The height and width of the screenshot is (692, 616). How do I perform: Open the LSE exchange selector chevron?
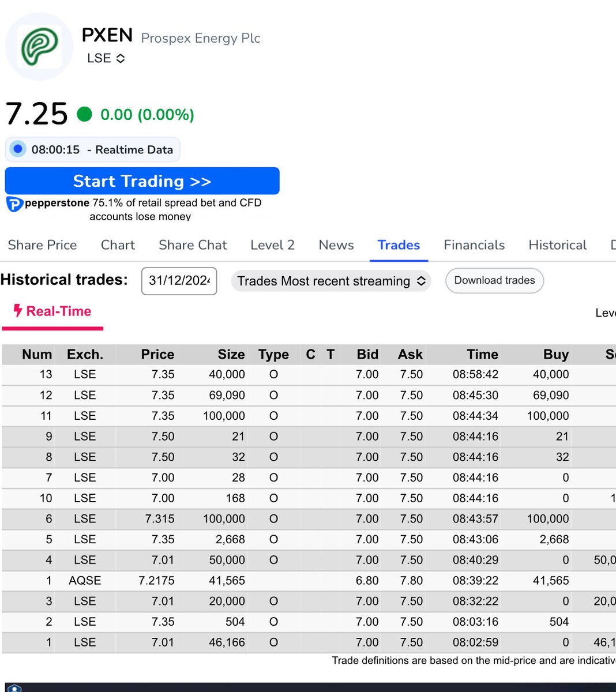click(121, 59)
